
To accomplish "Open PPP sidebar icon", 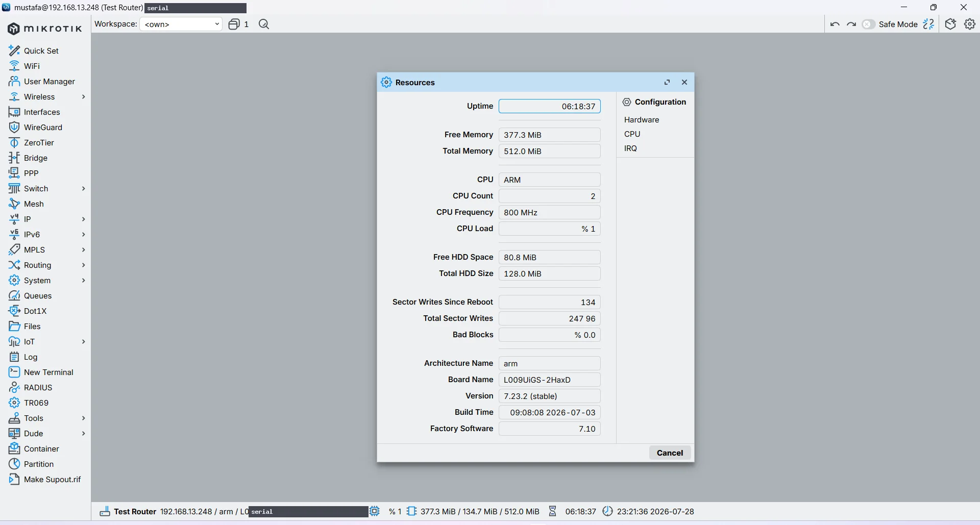I will (x=14, y=173).
